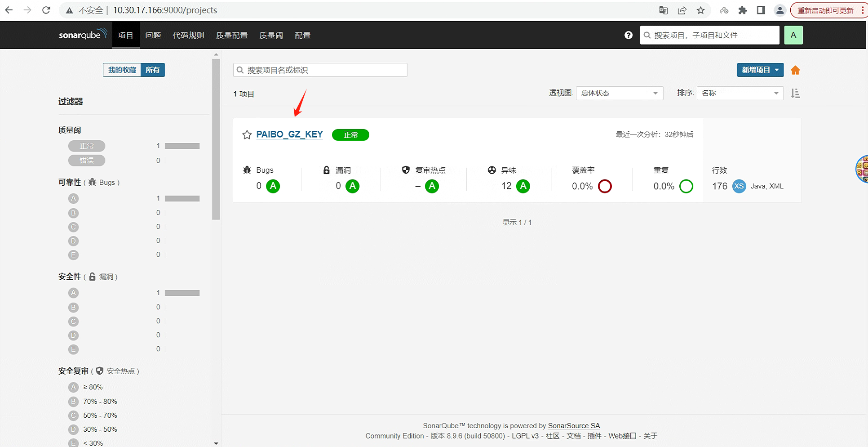Screen dimensions: 868x447
Task: Click browser back arrow
Action: [x=9, y=10]
